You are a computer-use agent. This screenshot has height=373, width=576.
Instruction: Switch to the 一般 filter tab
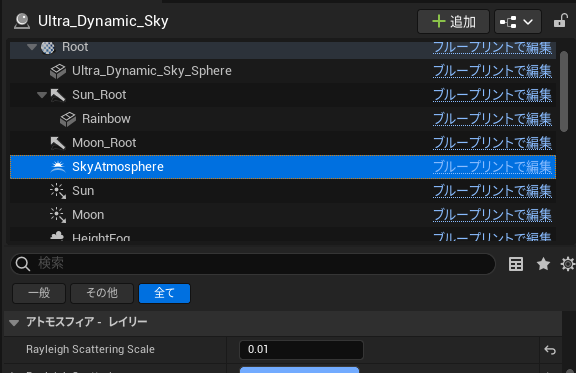39,293
